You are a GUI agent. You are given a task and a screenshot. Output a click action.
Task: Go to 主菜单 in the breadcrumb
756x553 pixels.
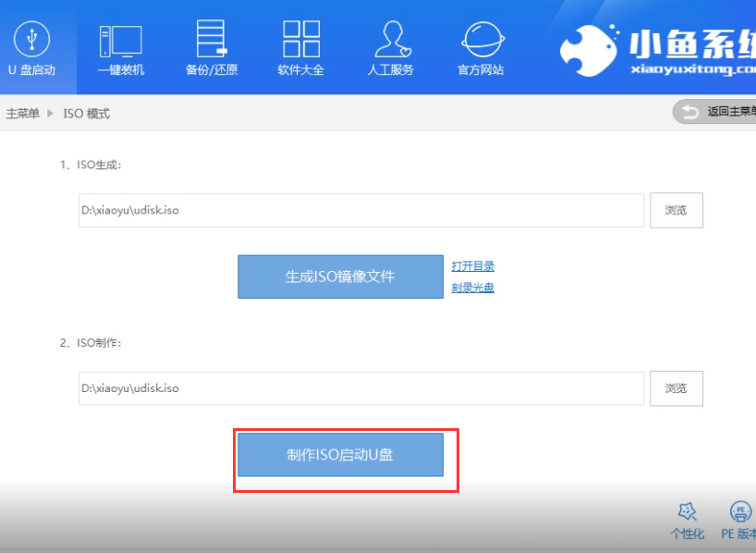pos(23,114)
